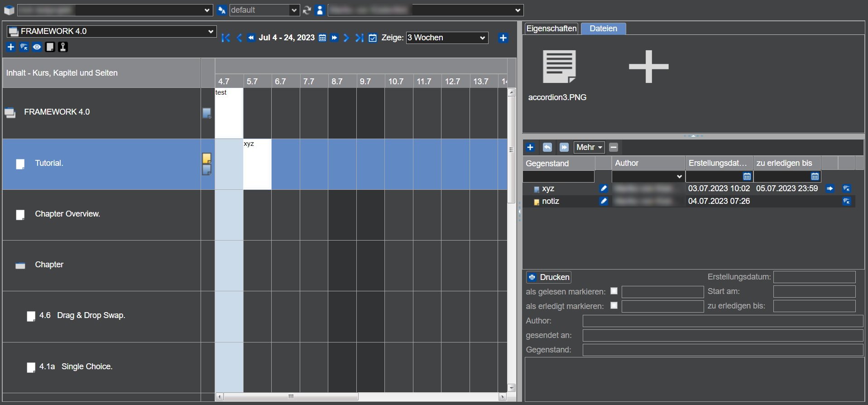Click the stamp icon in the left toolbar
868x405 pixels.
coord(63,47)
